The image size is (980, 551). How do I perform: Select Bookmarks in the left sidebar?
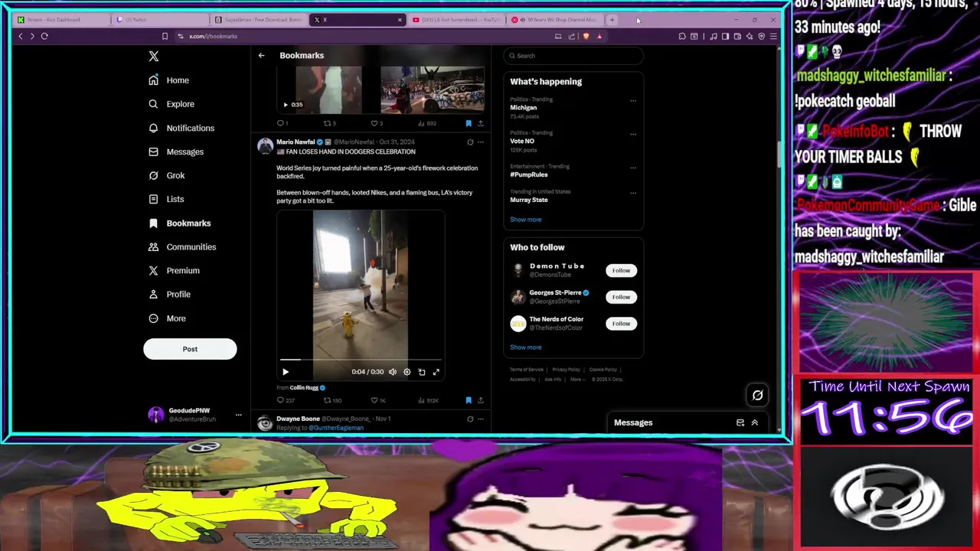pyautogui.click(x=180, y=223)
